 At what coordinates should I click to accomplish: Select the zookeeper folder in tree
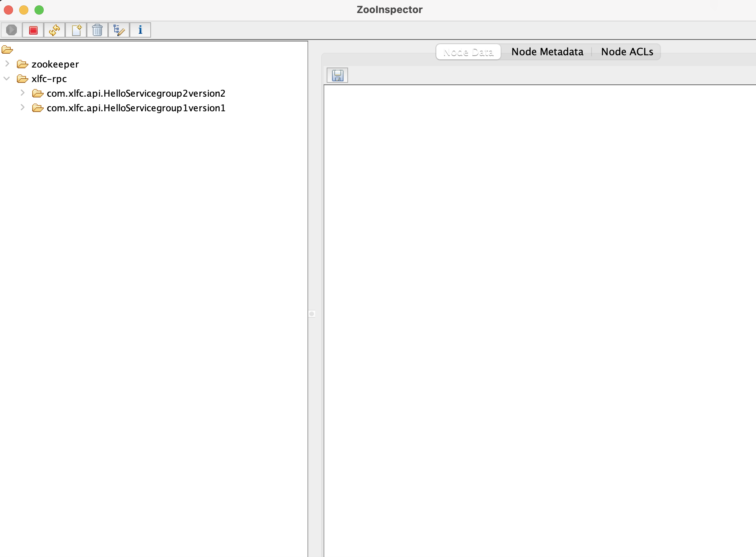(55, 64)
